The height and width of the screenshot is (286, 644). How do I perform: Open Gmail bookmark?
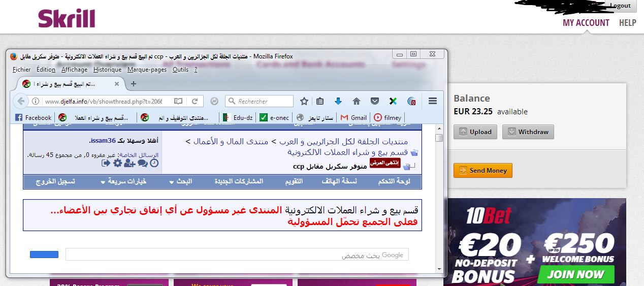(x=353, y=117)
